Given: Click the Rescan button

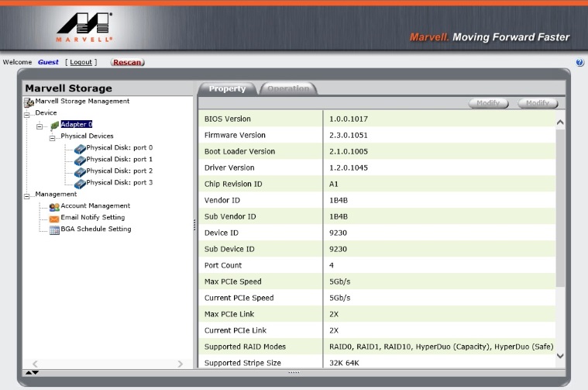Looking at the screenshot, I should coord(128,62).
